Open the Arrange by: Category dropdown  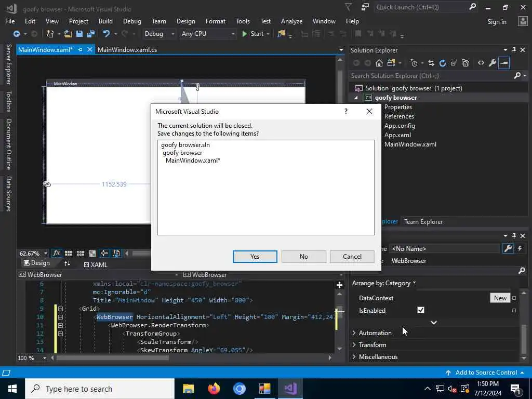pos(384,283)
